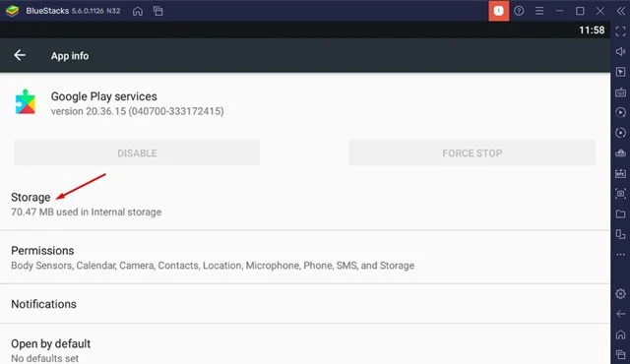The width and height of the screenshot is (630, 364).
Task: Collapse the sidebar with double chevron
Action: (x=621, y=11)
